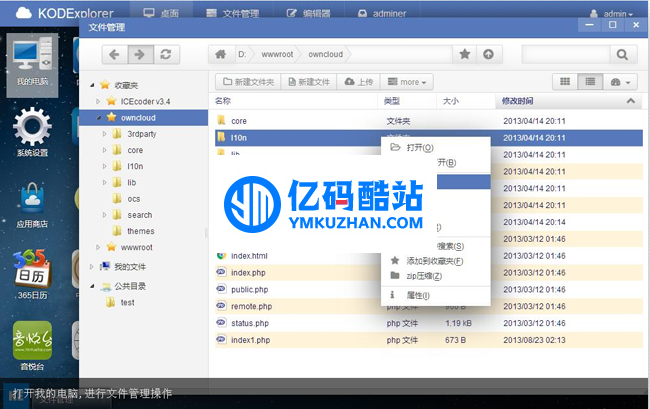Select 打开(O) in context menu
The image size is (650, 409).
(x=435, y=148)
